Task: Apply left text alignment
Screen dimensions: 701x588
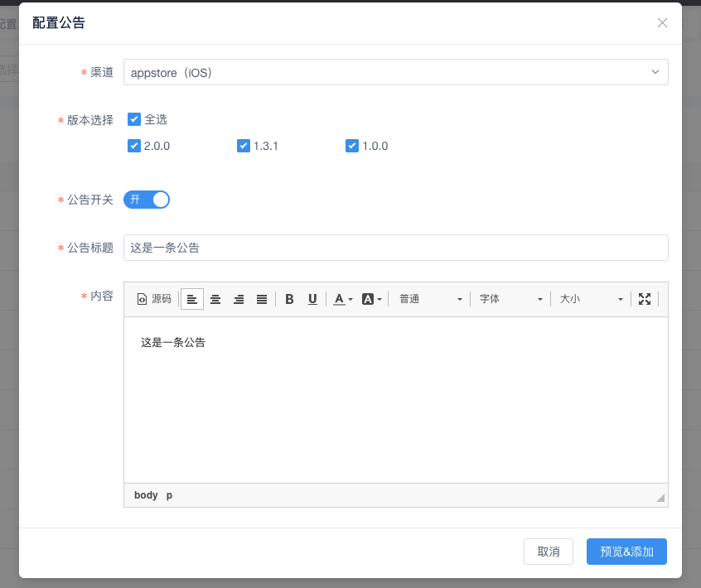Action: (192, 299)
